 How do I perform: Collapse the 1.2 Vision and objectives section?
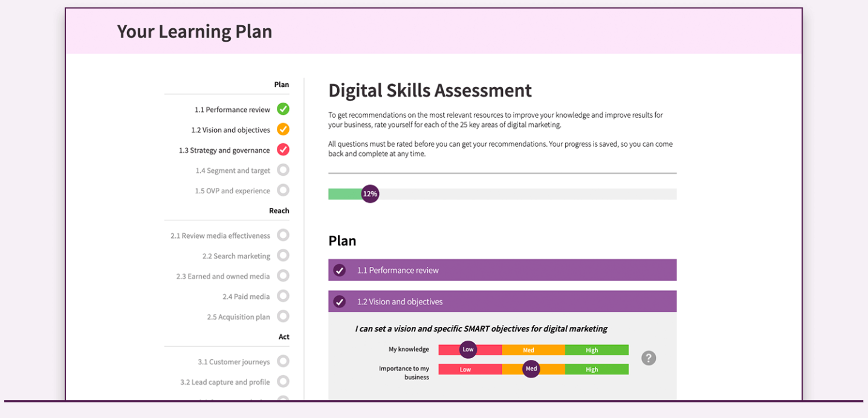point(502,301)
